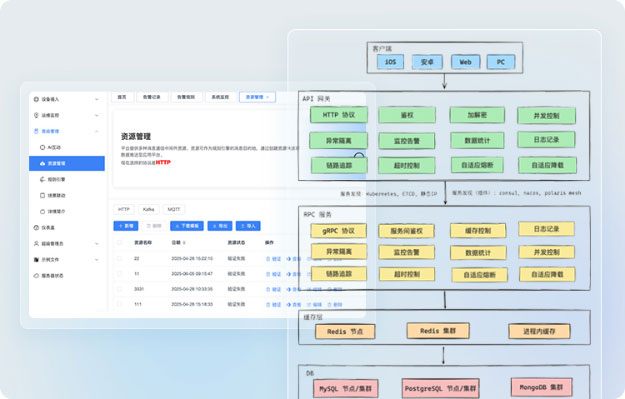Check the checkbox for resource row 3331
The height and width of the screenshot is (399, 625).
119,289
